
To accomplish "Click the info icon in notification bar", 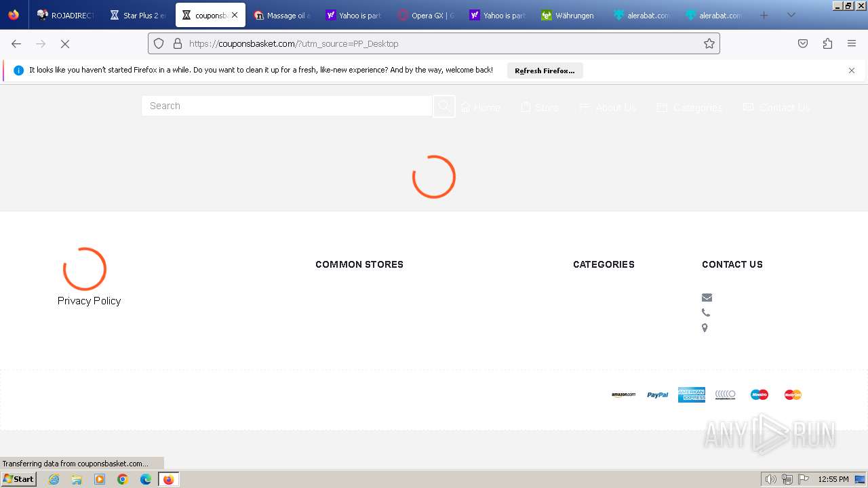I will tap(19, 70).
